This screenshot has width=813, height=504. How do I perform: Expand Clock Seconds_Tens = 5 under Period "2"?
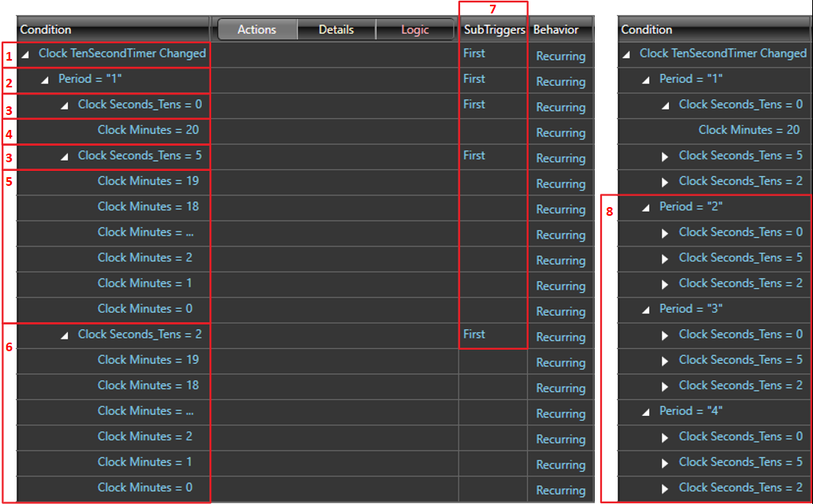point(666,258)
